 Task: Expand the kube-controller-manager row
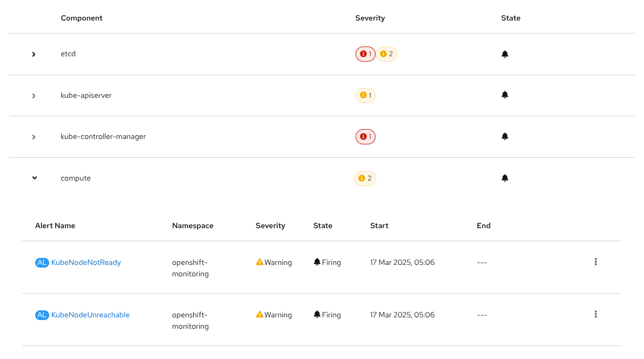point(34,137)
